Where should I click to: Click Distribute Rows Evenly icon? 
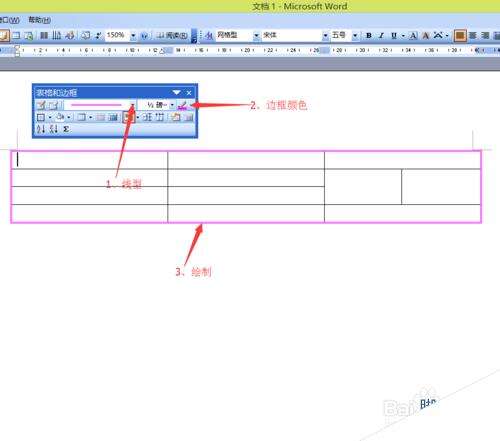[148, 117]
